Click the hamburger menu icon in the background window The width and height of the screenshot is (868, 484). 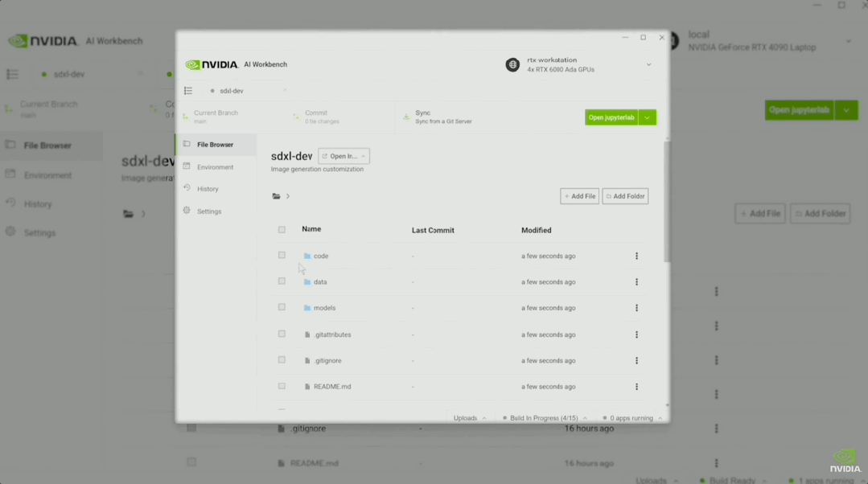click(x=12, y=74)
